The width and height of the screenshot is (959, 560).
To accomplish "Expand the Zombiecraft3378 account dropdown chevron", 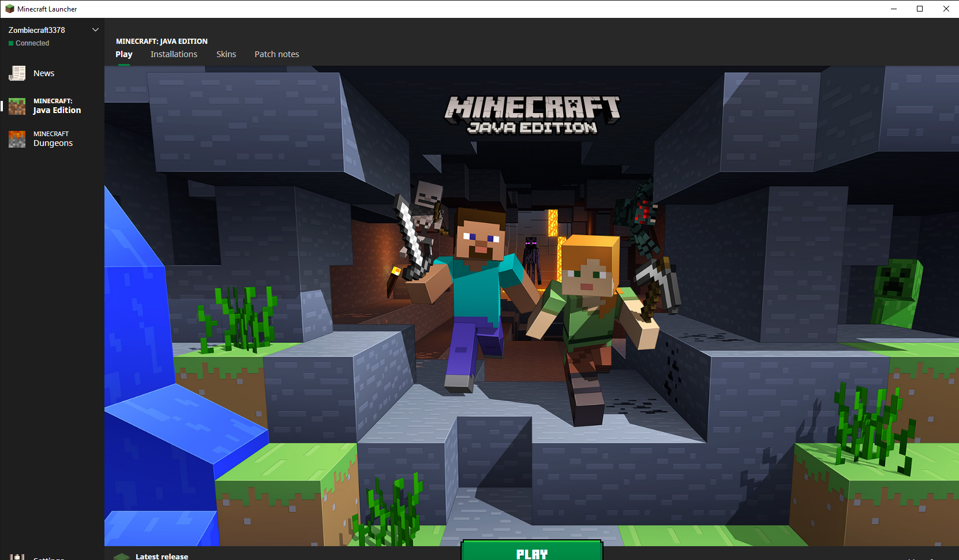I will tap(95, 30).
